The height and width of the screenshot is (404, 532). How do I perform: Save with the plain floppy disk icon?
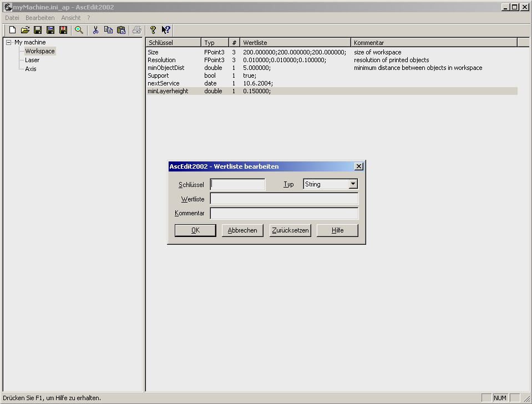(38, 30)
